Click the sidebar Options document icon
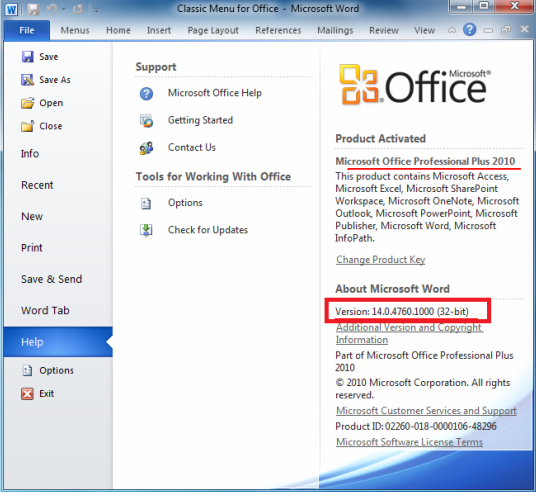Screen dimensions: 536x492 tap(27, 371)
